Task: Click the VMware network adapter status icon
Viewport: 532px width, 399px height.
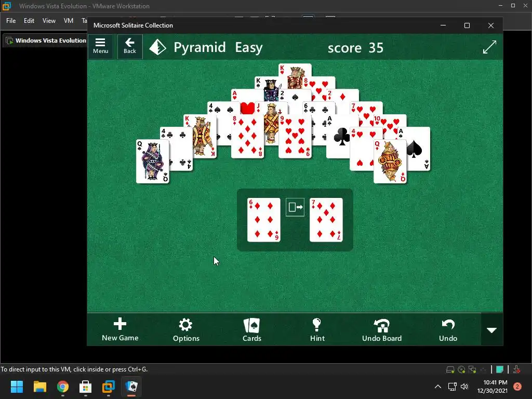Action: pyautogui.click(x=472, y=369)
